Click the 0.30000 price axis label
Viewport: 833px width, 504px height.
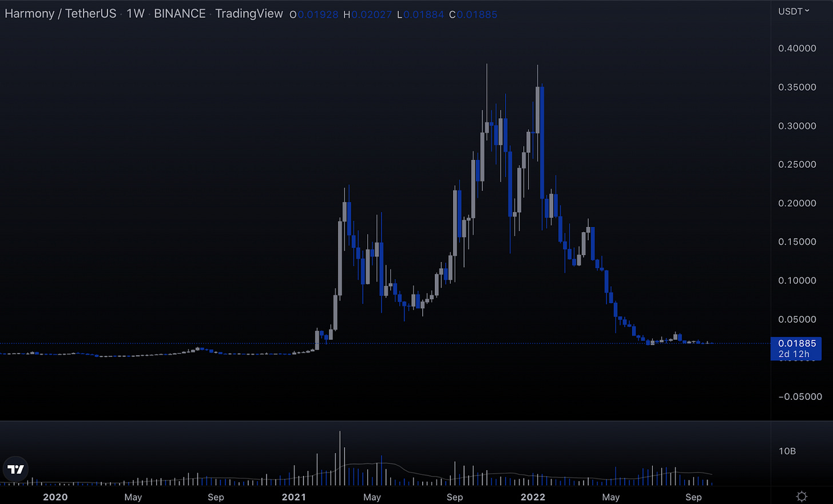797,126
